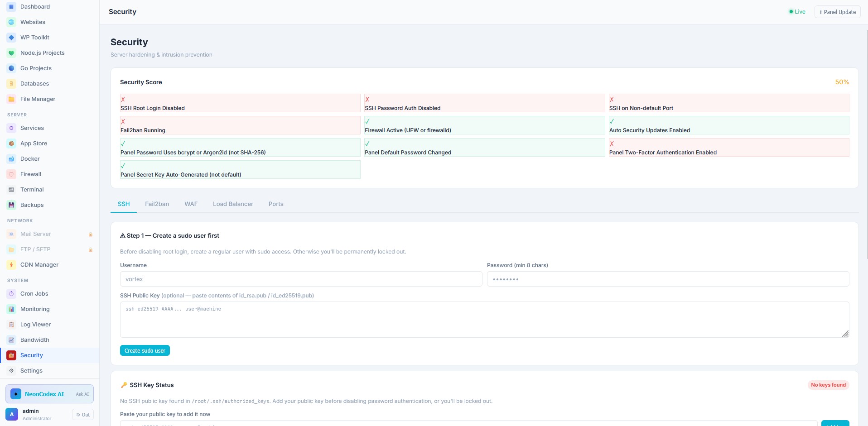Viewport: 868px width, 426px height.
Task: Click the NeonCodex AI sparkle icon
Action: click(16, 394)
